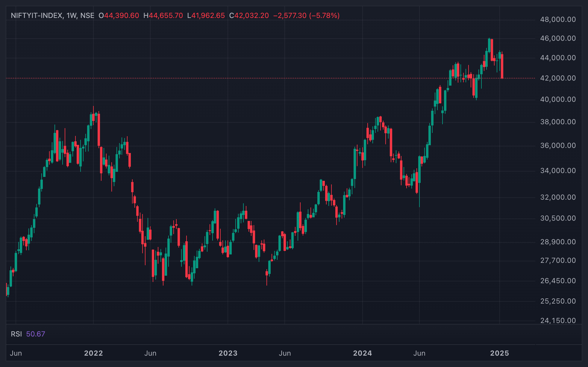Click the −2,577.30 (−5.78%) change text

click(306, 16)
